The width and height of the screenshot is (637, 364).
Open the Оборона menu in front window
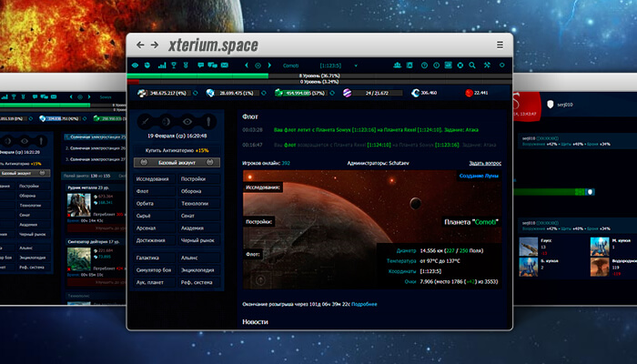point(199,191)
